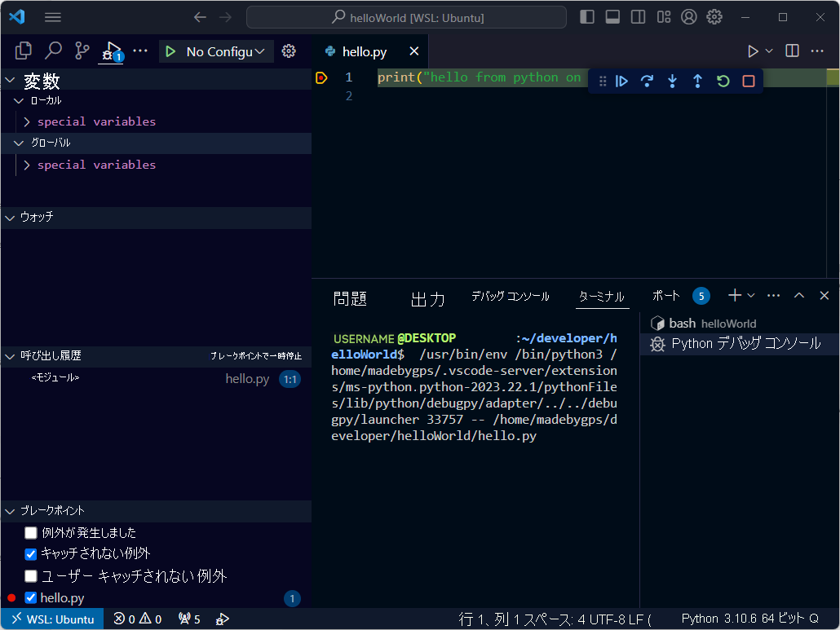Image resolution: width=840 pixels, height=630 pixels.
Task: Select Step Over in the debug toolbar
Action: [647, 81]
